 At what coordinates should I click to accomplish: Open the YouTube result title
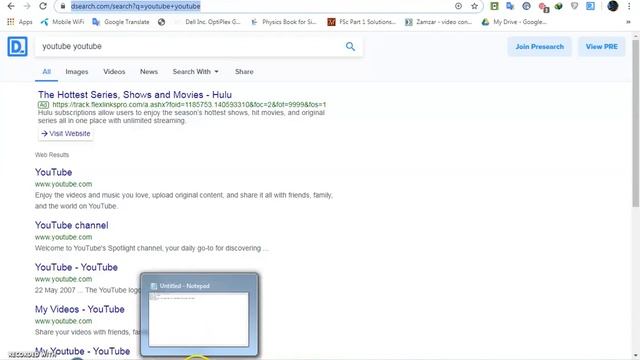coord(53,172)
